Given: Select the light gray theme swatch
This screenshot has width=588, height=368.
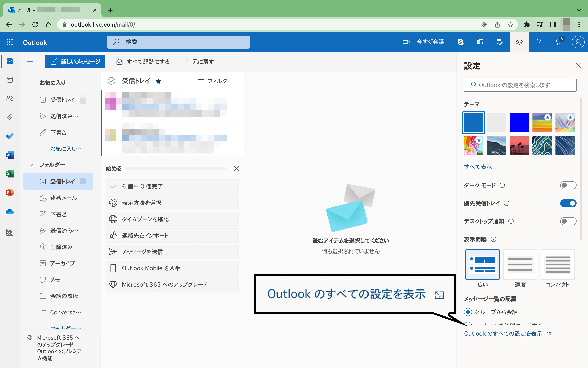Looking at the screenshot, I should (496, 122).
